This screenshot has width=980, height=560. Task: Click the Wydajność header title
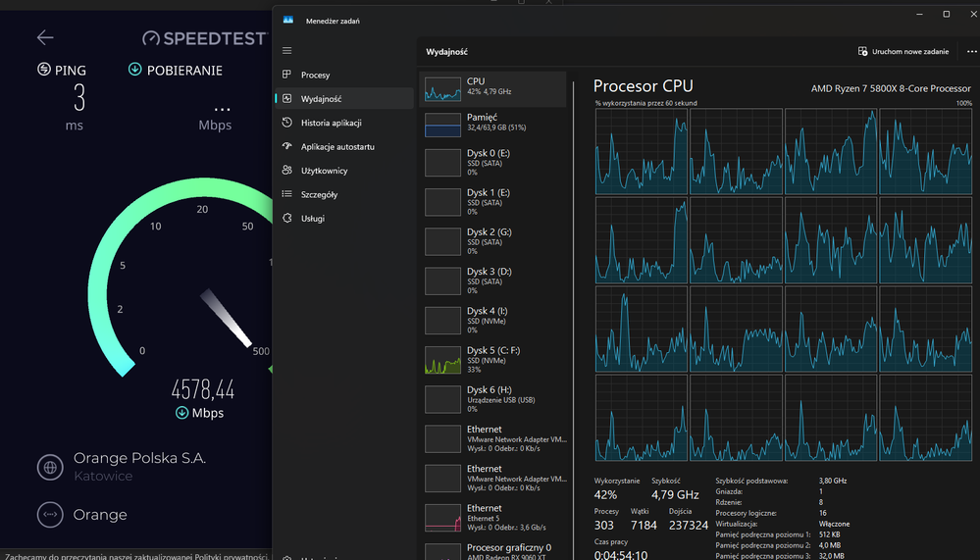coord(447,52)
